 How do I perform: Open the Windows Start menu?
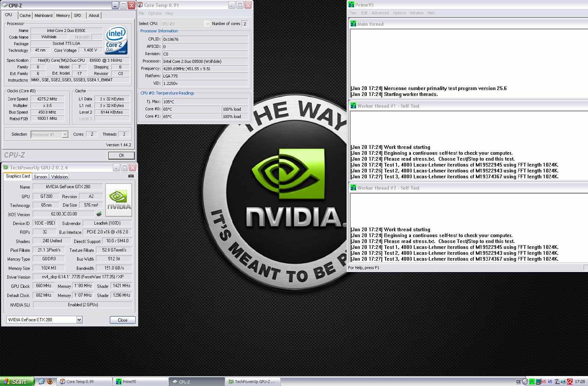point(17,382)
